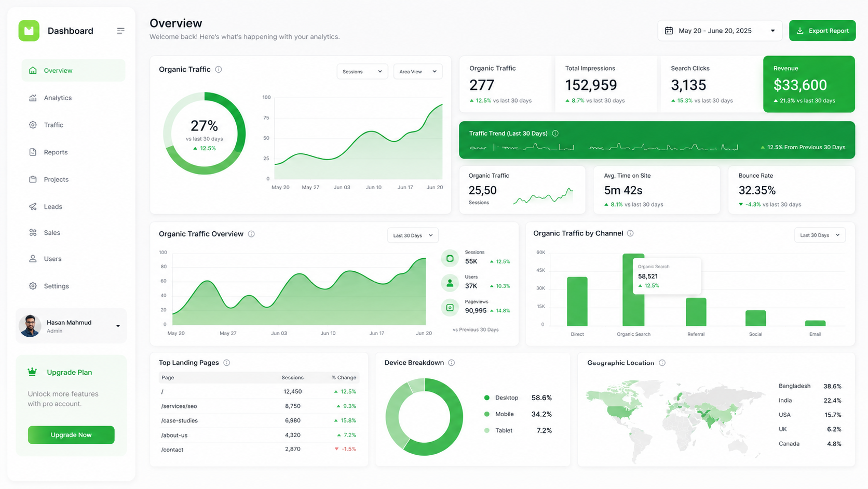Click the /case-studies landing page row
868x489 pixels.
tap(259, 420)
